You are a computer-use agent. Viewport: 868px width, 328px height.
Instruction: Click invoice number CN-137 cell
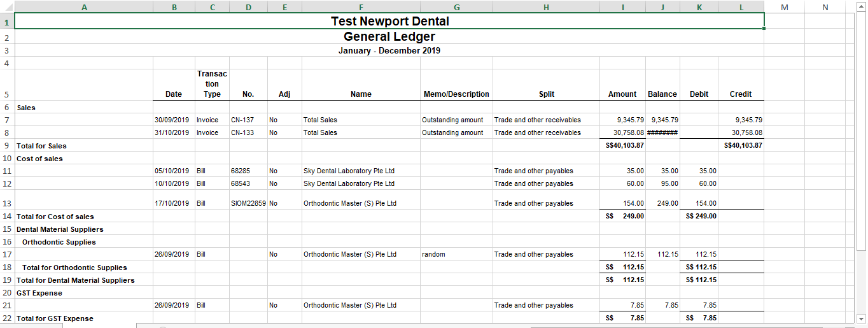(248, 120)
